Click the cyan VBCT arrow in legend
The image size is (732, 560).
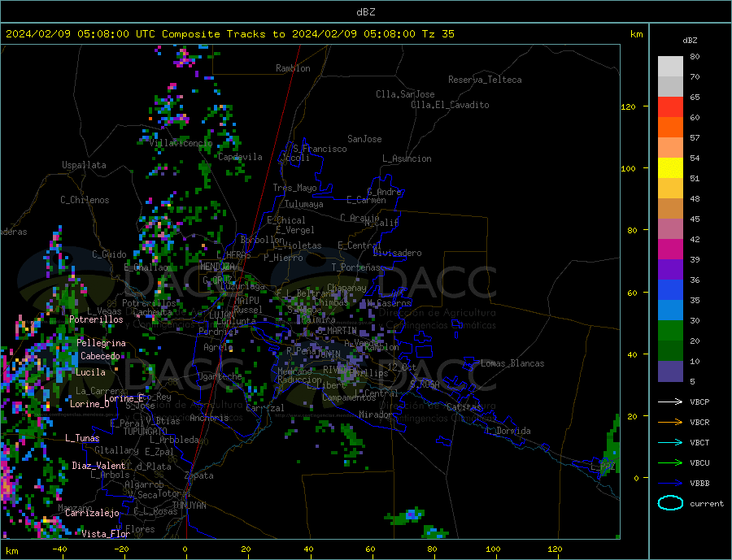pyautogui.click(x=670, y=442)
